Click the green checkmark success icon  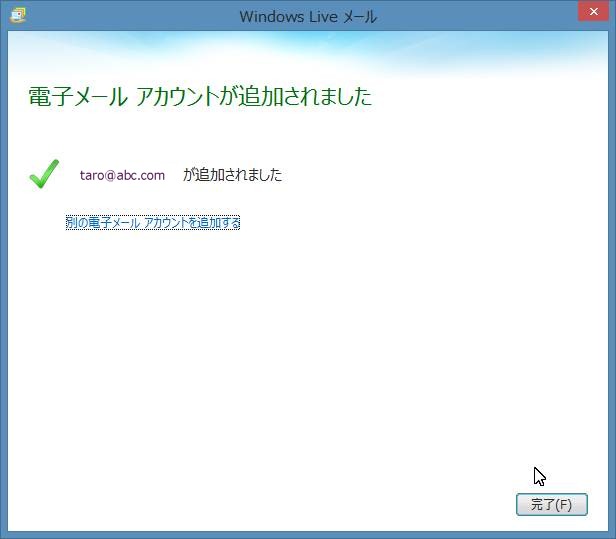pyautogui.click(x=44, y=174)
